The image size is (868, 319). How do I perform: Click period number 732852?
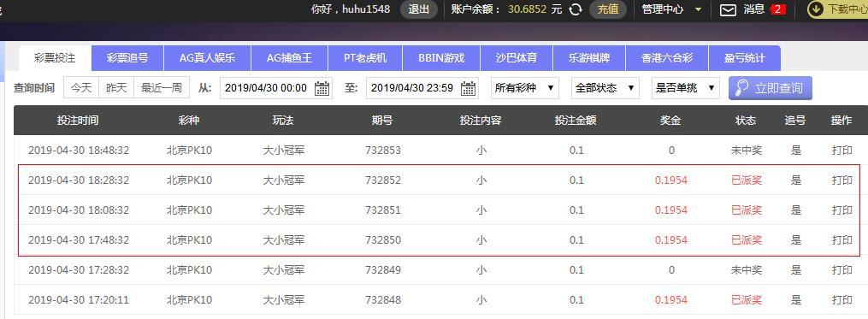(382, 180)
